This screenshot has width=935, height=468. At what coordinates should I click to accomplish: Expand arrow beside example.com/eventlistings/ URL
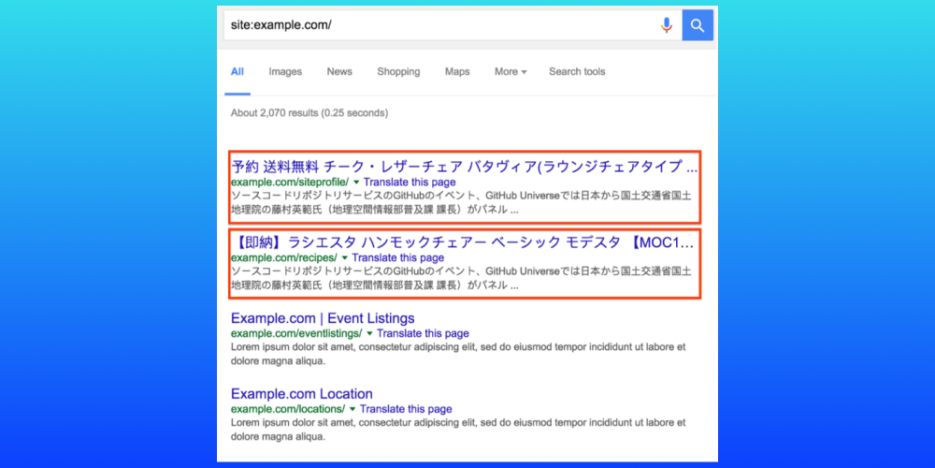pos(369,334)
